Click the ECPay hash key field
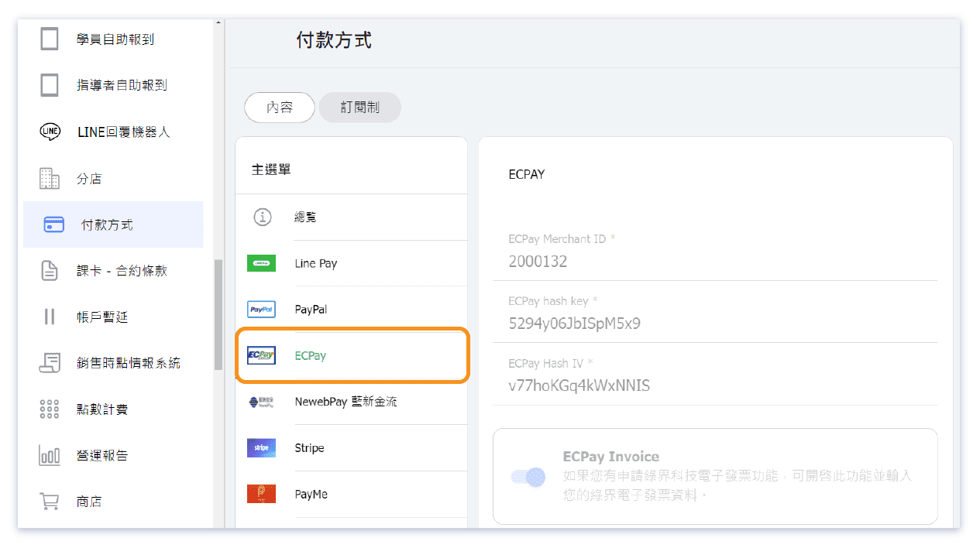The width and height of the screenshot is (980, 548). pos(714,324)
